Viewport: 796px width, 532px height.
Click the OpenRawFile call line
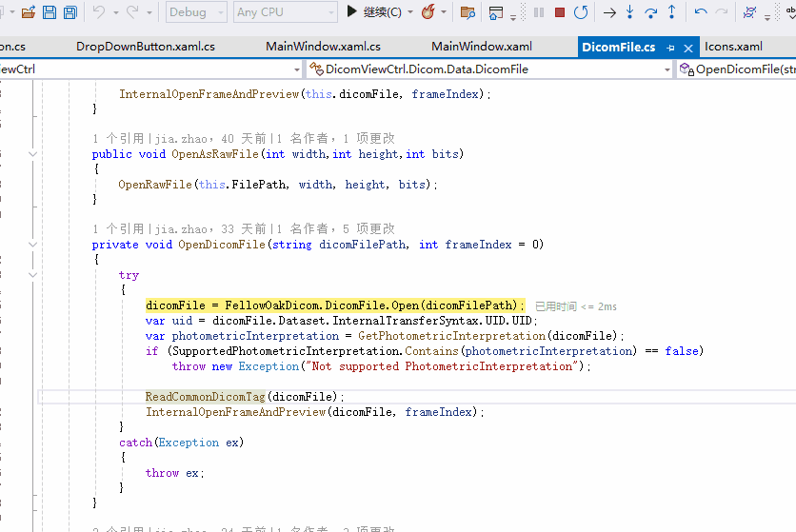278,185
